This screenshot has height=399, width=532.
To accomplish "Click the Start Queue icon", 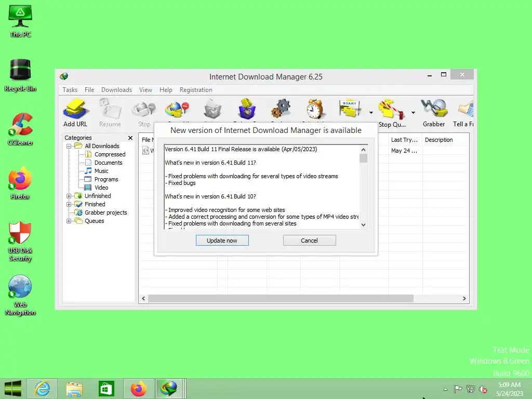I will click(350, 109).
